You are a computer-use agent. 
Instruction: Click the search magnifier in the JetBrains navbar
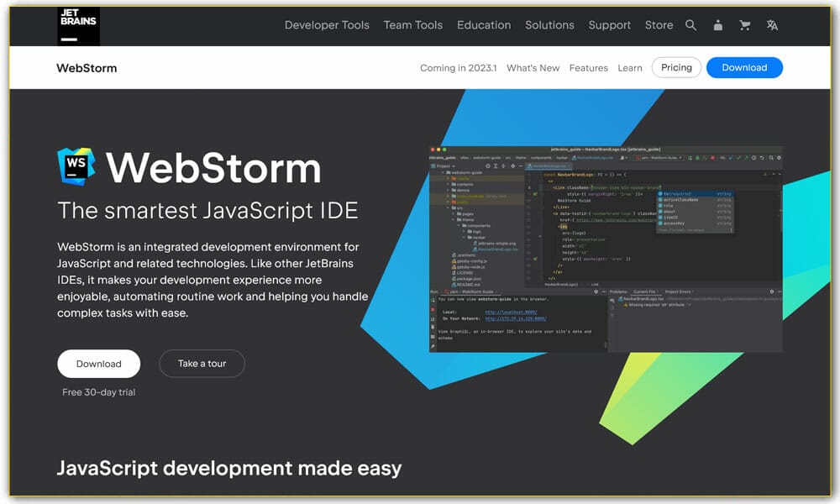[x=690, y=25]
